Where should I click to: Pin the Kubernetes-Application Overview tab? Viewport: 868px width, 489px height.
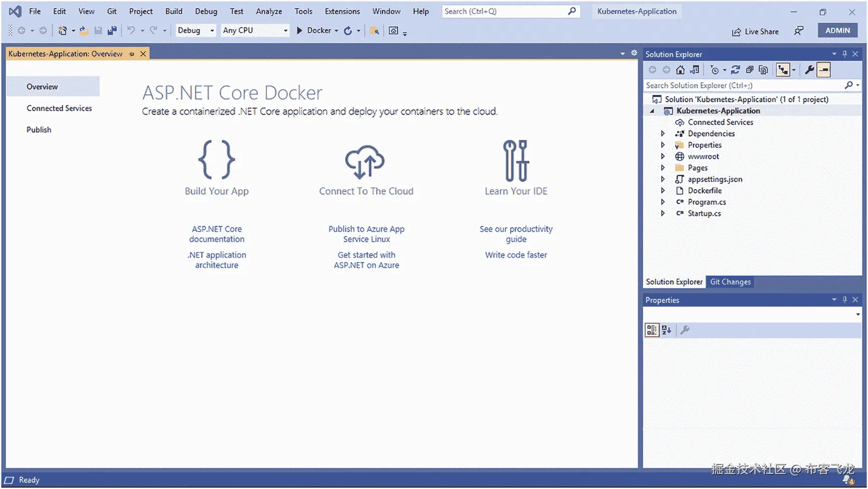(x=132, y=54)
